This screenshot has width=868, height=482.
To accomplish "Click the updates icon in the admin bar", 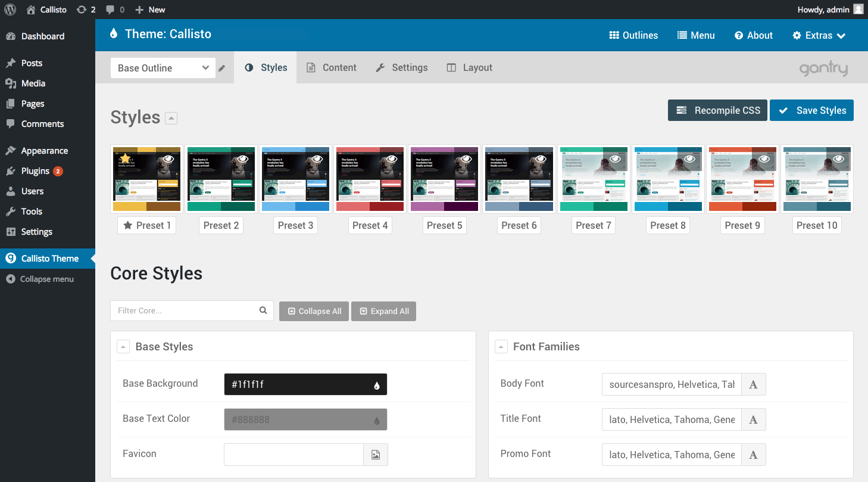I will tap(81, 9).
